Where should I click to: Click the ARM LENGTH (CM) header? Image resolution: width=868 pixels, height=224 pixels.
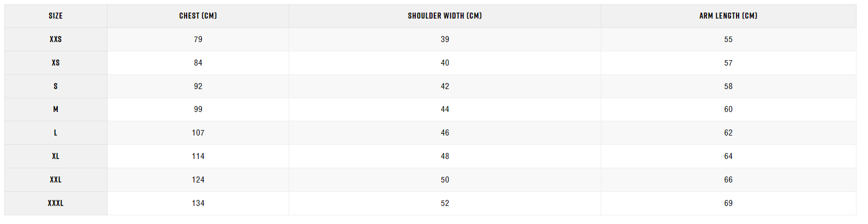[728, 16]
